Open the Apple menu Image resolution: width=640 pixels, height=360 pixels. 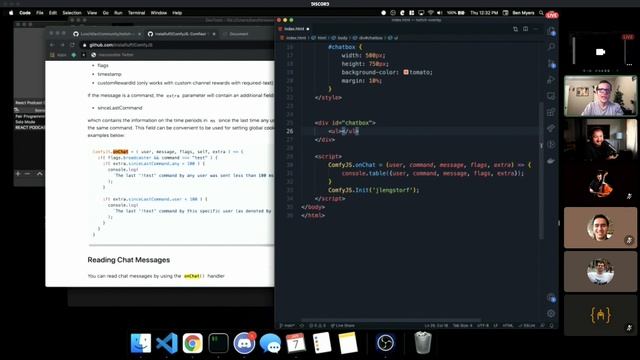11,13
